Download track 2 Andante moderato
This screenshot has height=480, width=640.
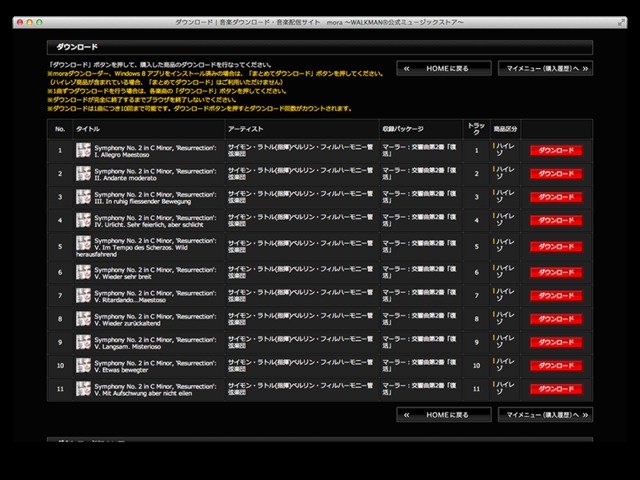(555, 174)
